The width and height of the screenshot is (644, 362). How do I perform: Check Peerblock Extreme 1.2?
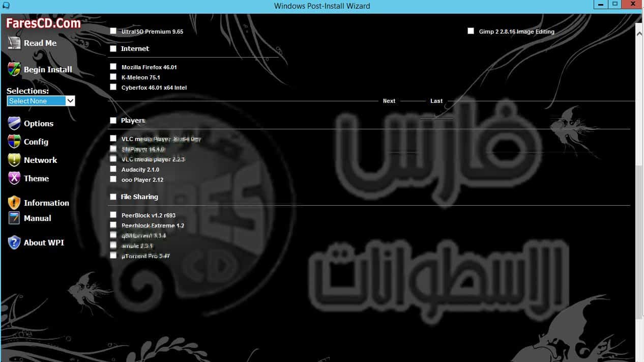click(x=113, y=225)
